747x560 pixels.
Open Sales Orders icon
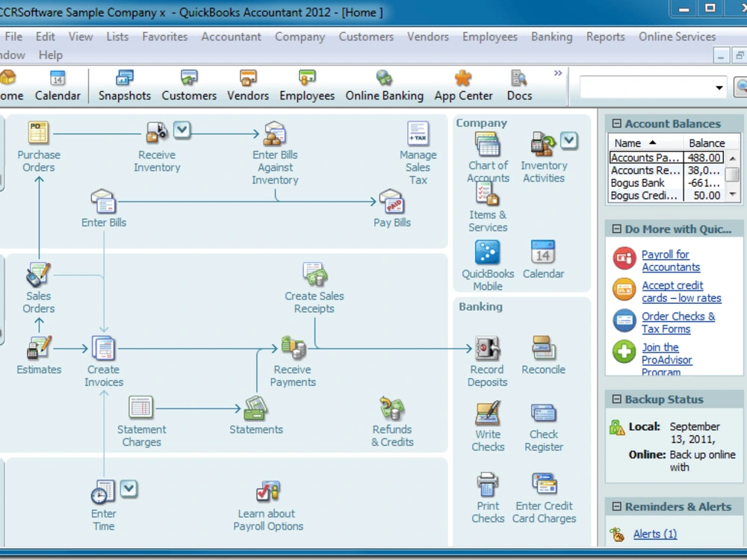tap(38, 274)
